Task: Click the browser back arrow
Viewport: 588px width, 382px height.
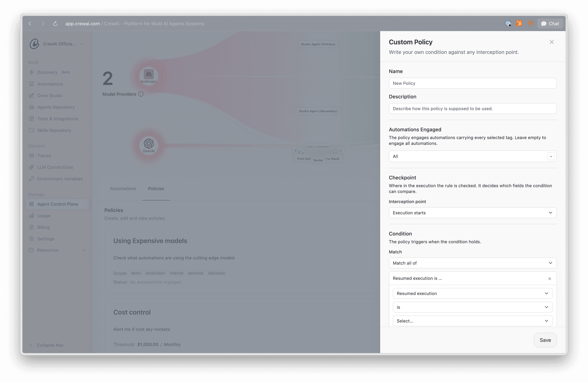Action: pyautogui.click(x=30, y=24)
